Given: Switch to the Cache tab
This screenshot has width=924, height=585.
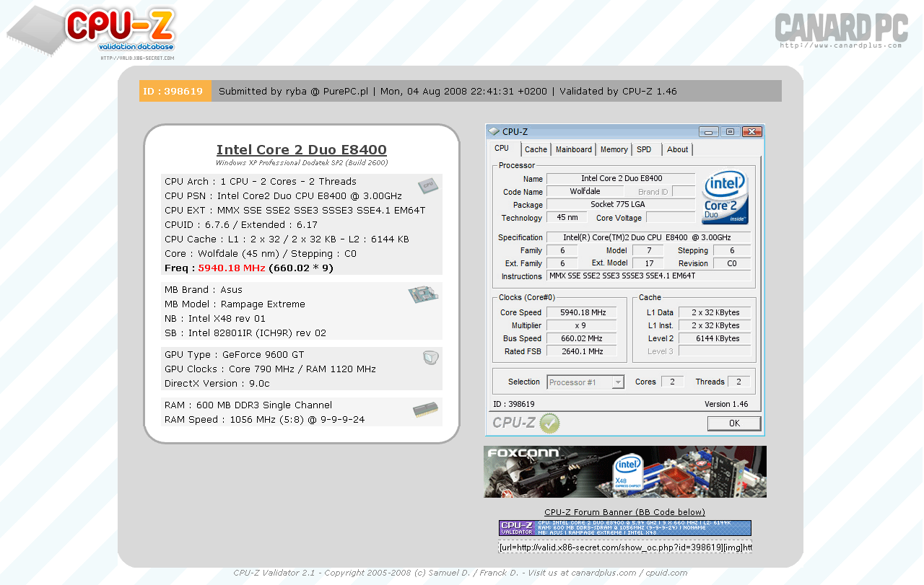Looking at the screenshot, I should click(536, 149).
